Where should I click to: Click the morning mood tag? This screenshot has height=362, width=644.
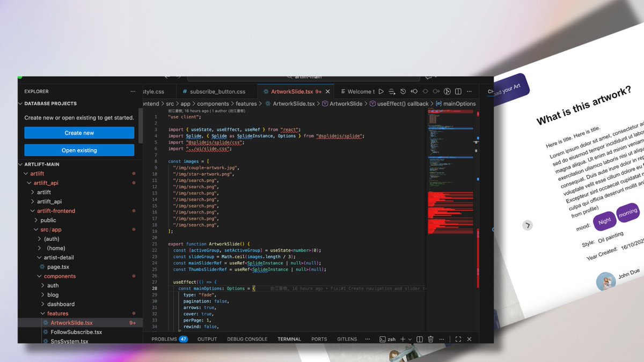627,213
